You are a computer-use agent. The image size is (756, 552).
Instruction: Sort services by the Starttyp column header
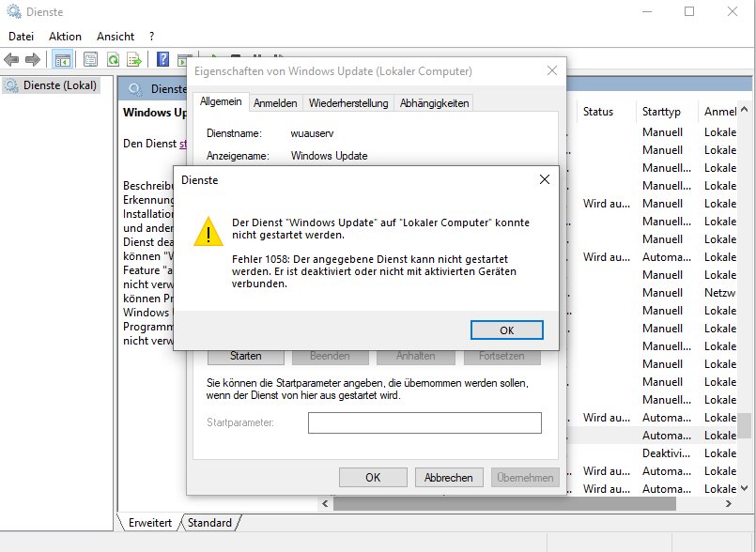(667, 112)
